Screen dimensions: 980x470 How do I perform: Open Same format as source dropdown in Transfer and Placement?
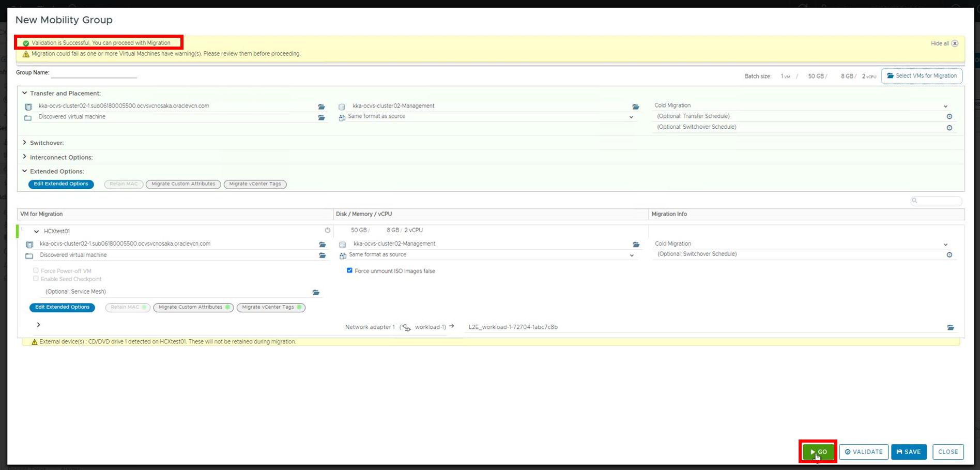tap(631, 117)
